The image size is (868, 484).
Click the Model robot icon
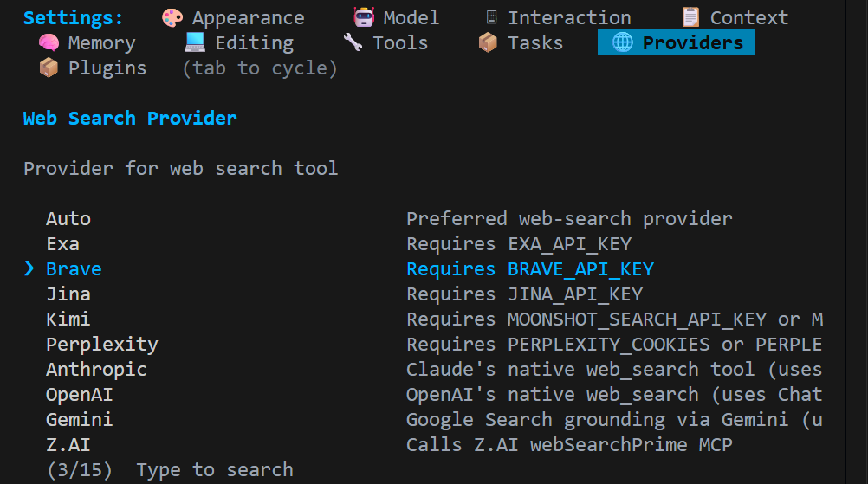click(x=364, y=17)
